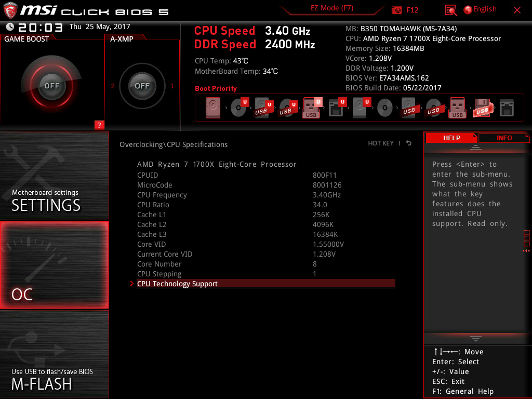532x399 pixels.
Task: Change the language from English
Action: (x=485, y=9)
